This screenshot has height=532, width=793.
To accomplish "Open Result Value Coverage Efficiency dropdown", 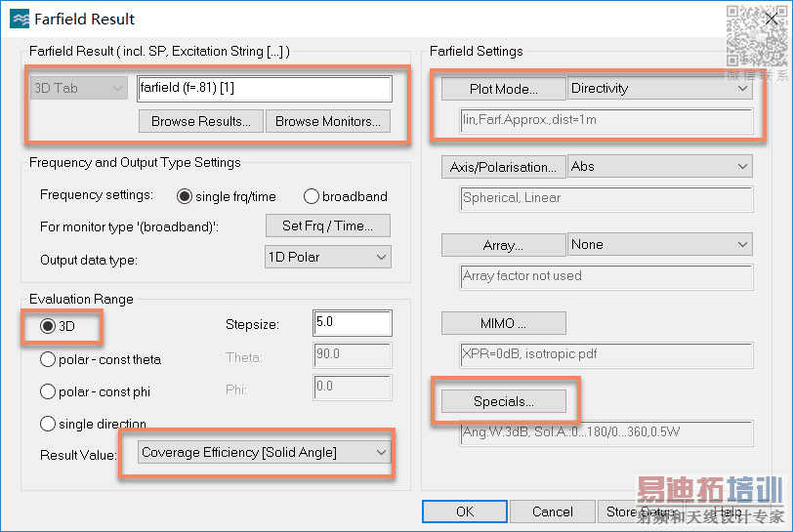I will [x=264, y=452].
